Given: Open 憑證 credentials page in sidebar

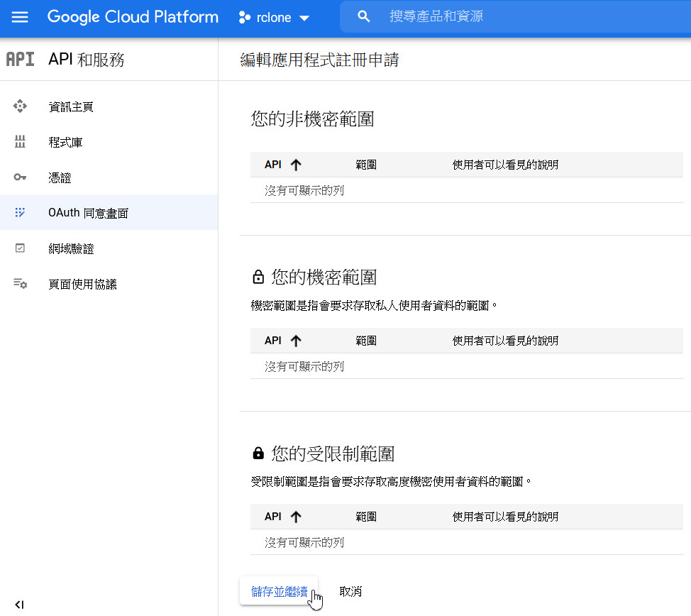Looking at the screenshot, I should pos(60,177).
